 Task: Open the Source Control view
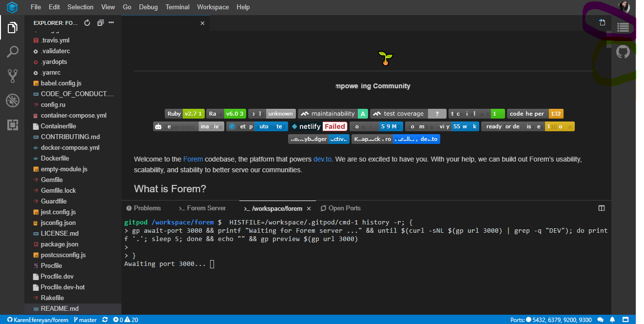click(x=12, y=76)
